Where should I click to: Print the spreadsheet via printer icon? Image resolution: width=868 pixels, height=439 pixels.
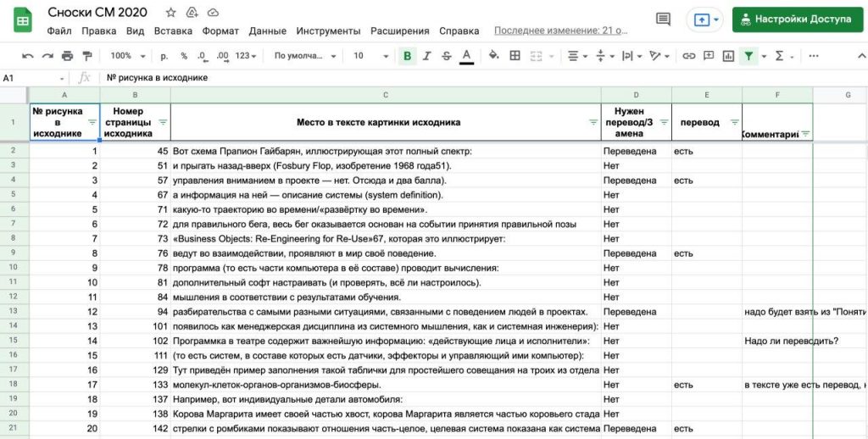tap(68, 56)
